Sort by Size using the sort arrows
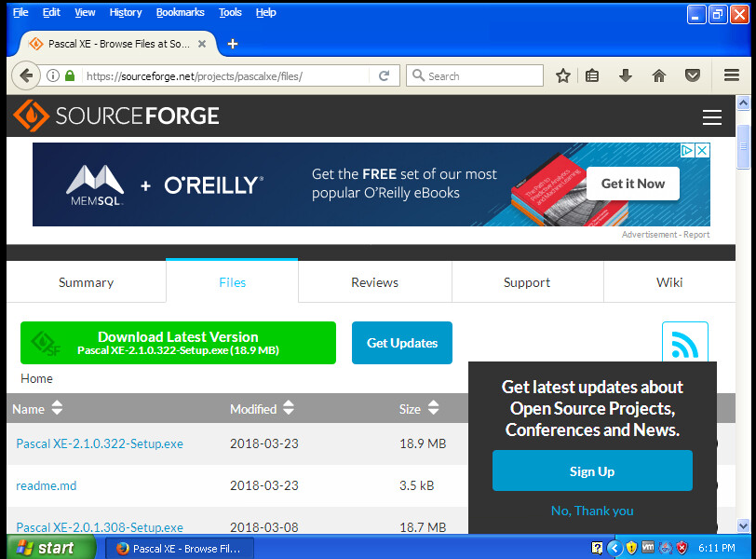The width and height of the screenshot is (756, 559). (434, 407)
